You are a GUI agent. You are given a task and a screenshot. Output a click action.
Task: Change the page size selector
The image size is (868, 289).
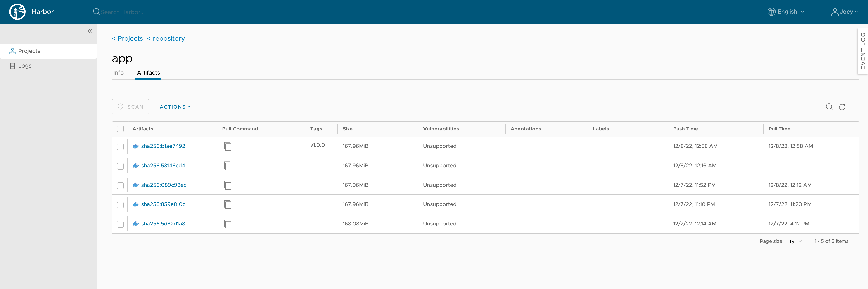[796, 242]
